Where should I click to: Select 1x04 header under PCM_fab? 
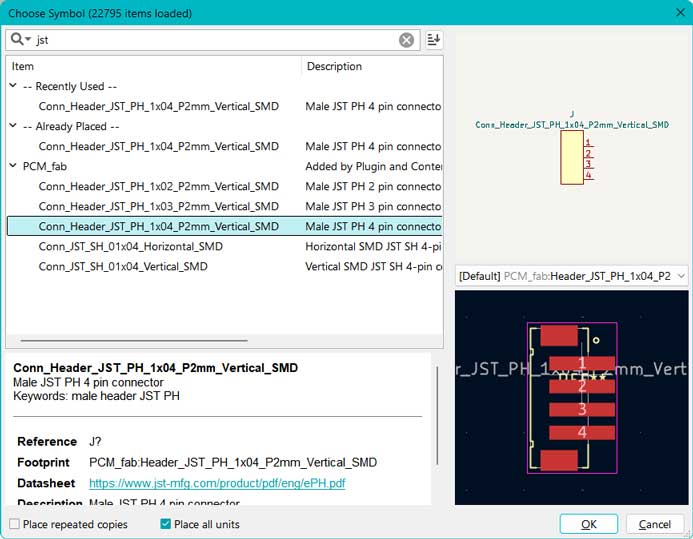[225, 226]
